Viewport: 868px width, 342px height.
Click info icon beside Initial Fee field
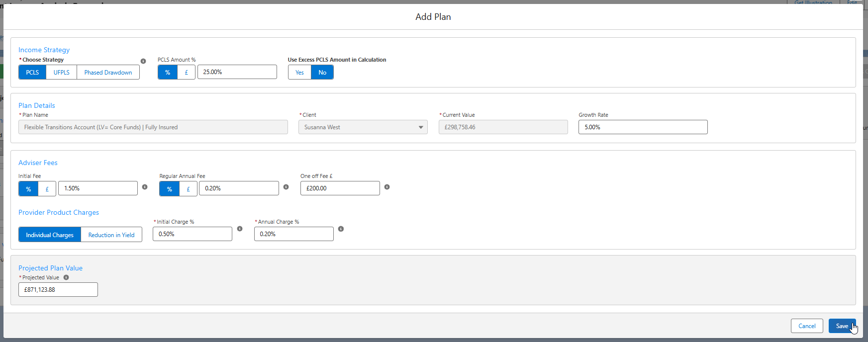point(145,187)
